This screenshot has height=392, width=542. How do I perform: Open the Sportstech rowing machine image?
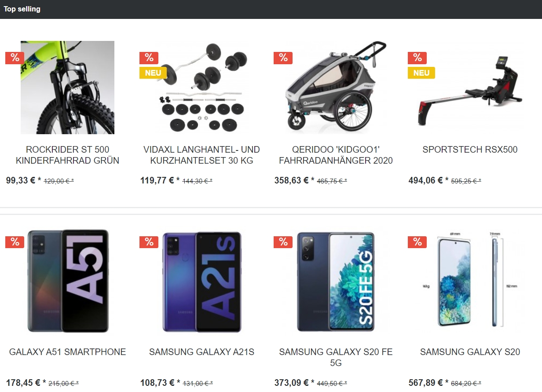pyautogui.click(x=470, y=88)
